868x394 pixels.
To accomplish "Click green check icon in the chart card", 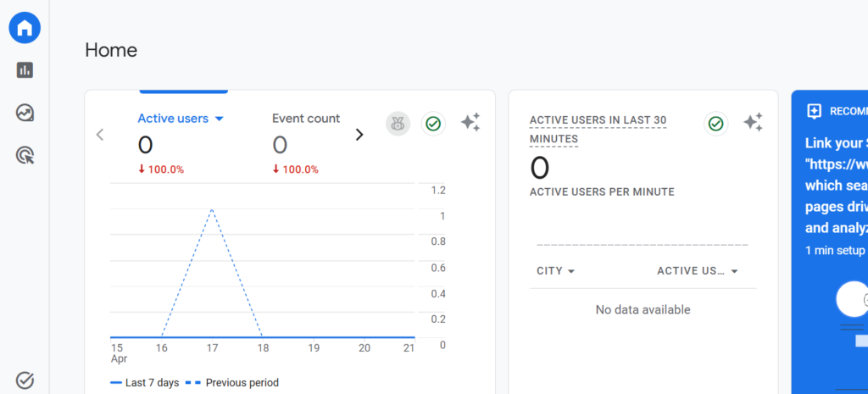I will click(x=433, y=124).
